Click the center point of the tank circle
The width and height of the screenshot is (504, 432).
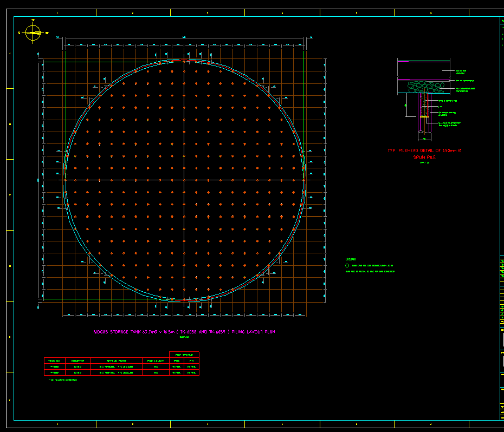click(x=184, y=180)
